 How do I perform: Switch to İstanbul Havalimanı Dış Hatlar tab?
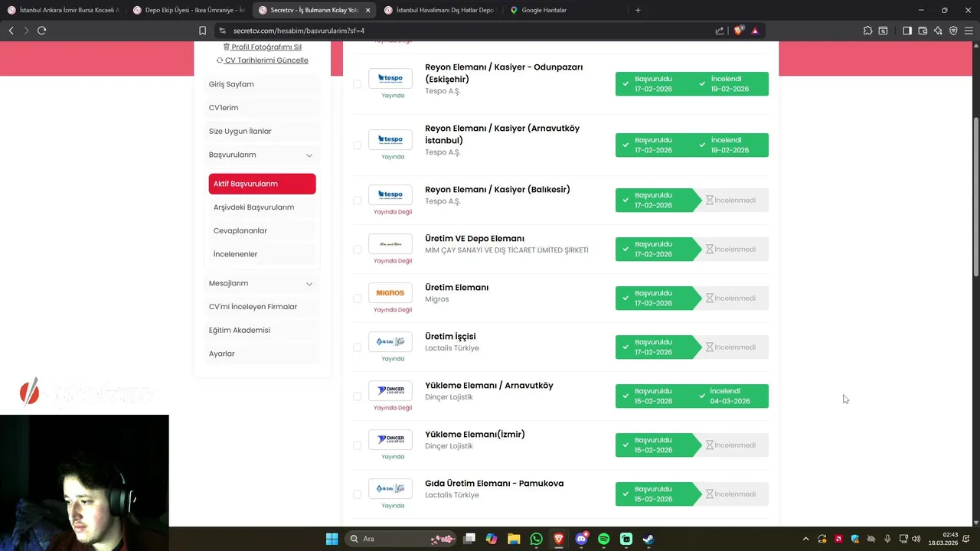tap(440, 10)
